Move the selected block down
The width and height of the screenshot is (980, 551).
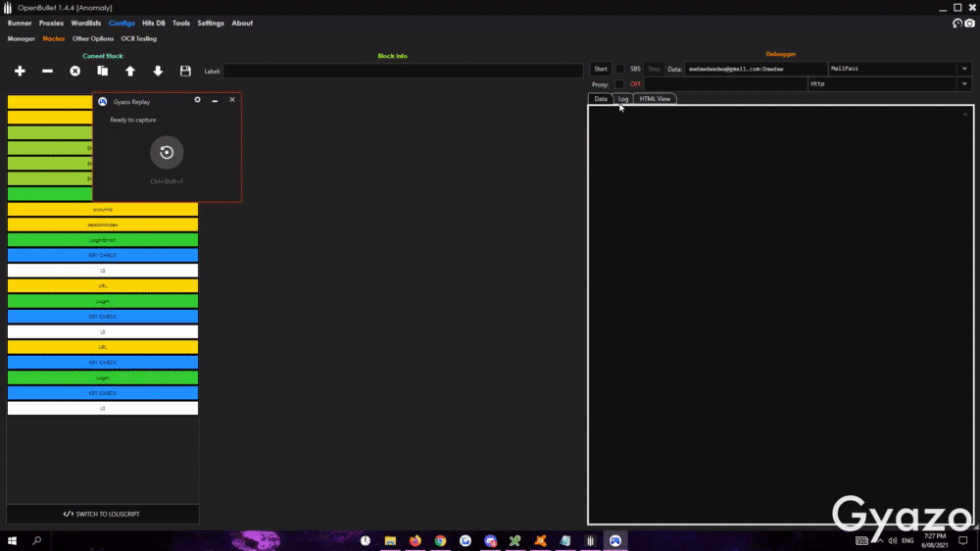pos(158,72)
